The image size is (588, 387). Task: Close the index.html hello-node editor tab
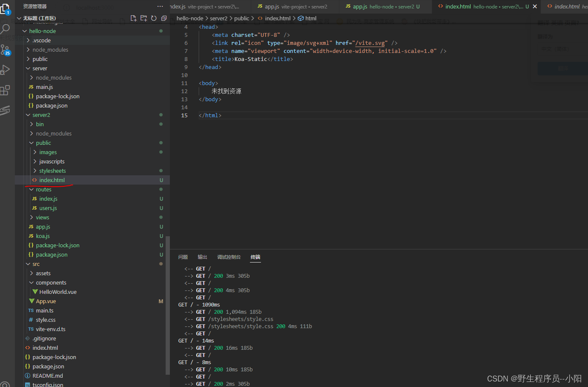click(x=535, y=6)
